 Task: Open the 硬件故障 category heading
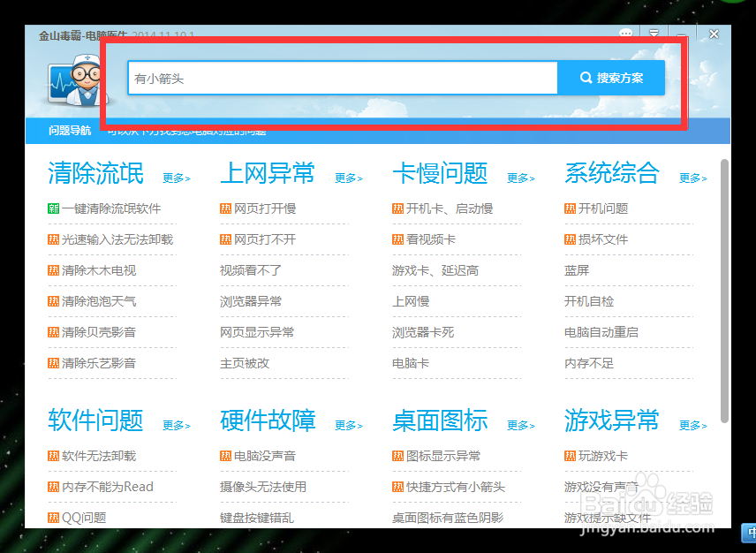pyautogui.click(x=268, y=420)
